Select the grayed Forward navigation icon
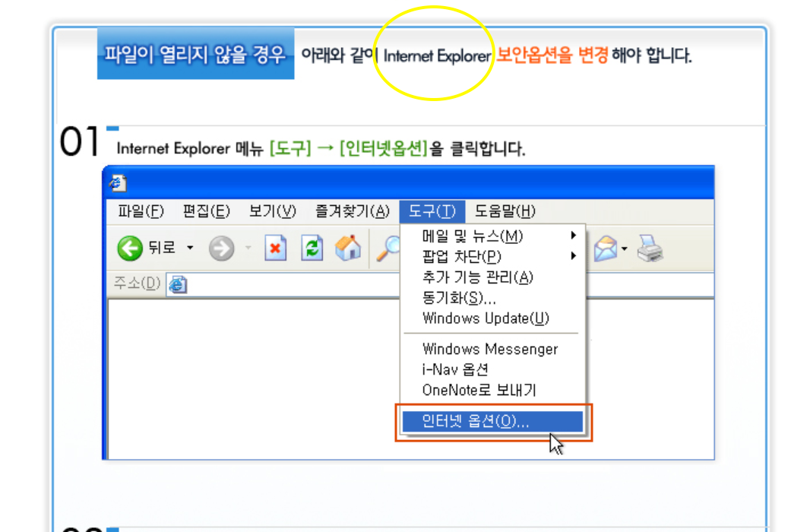 pyautogui.click(x=220, y=247)
